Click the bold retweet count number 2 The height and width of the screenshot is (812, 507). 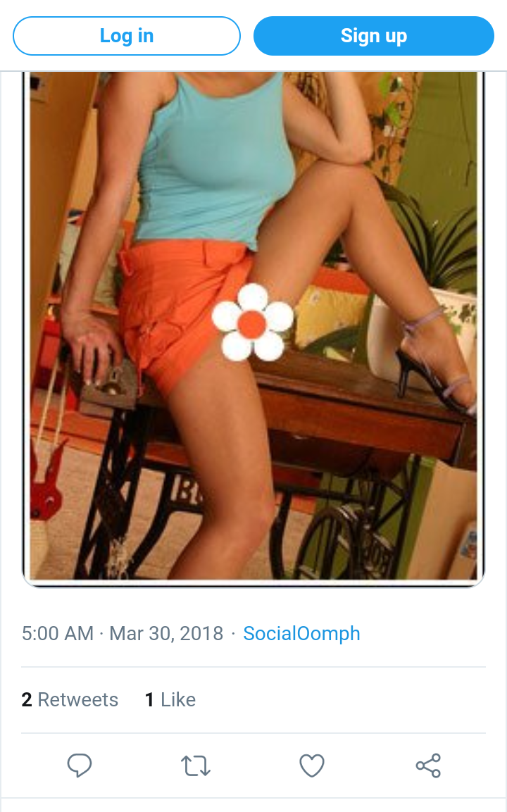(x=27, y=699)
